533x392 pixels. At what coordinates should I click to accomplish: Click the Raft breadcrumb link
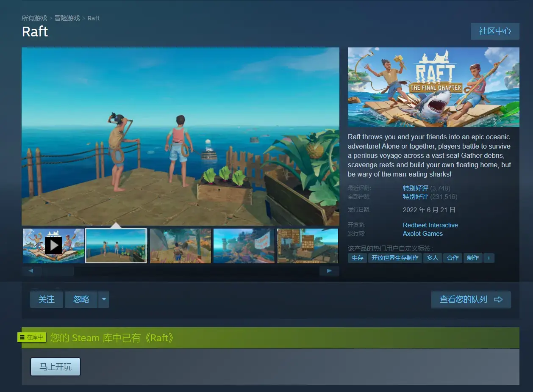[94, 18]
